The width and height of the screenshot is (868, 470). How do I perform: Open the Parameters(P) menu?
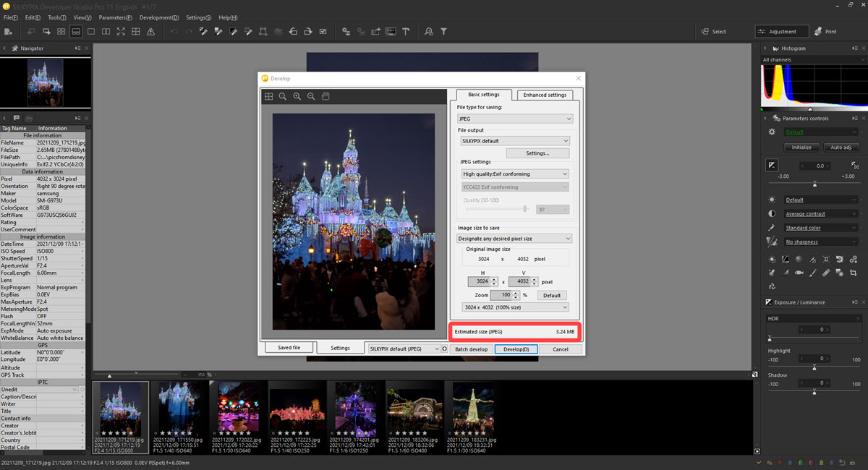(116, 17)
